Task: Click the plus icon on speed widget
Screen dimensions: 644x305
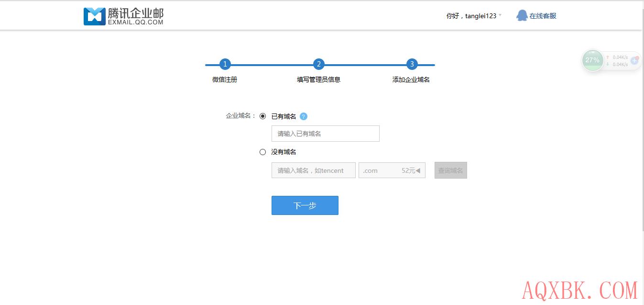Action: (x=634, y=61)
